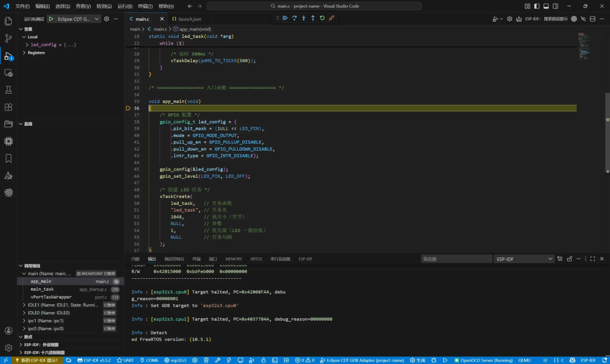Toggle the primary side bar layout button
610x364 pixels.
(537, 6)
